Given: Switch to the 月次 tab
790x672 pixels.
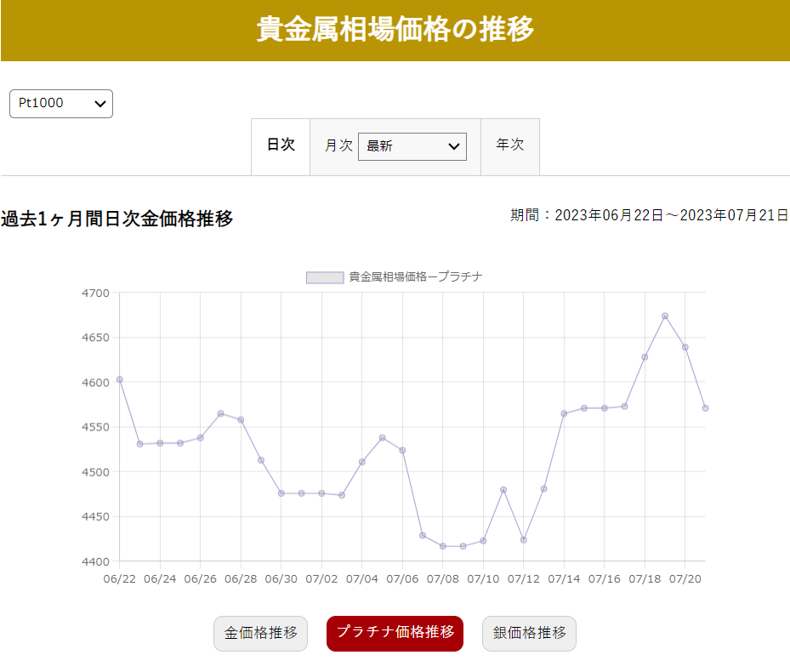Looking at the screenshot, I should point(338,145).
